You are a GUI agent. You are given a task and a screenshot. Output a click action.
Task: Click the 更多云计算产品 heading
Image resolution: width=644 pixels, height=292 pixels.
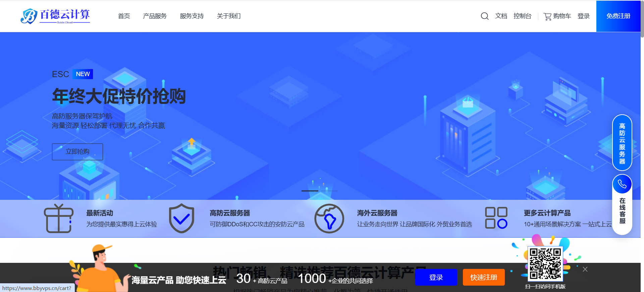547,213
